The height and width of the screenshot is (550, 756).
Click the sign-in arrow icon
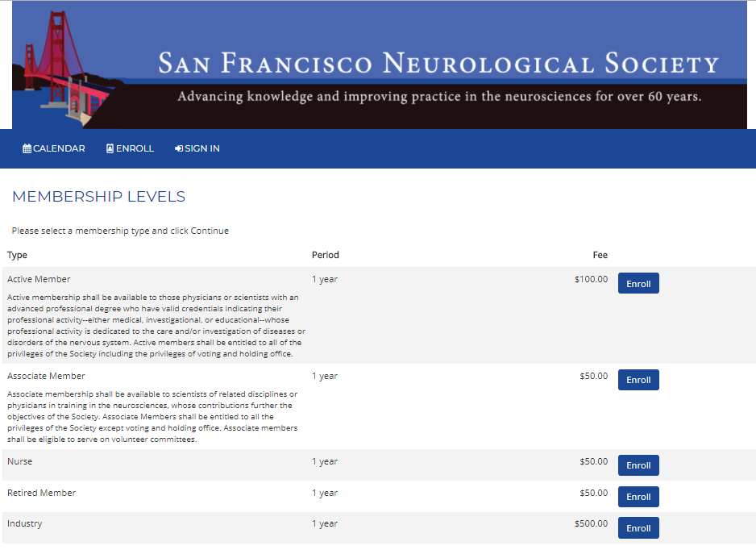pos(179,148)
